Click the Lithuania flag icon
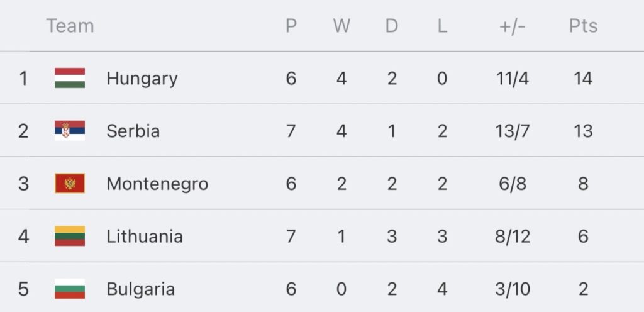The width and height of the screenshot is (644, 312). pyautogui.click(x=70, y=236)
